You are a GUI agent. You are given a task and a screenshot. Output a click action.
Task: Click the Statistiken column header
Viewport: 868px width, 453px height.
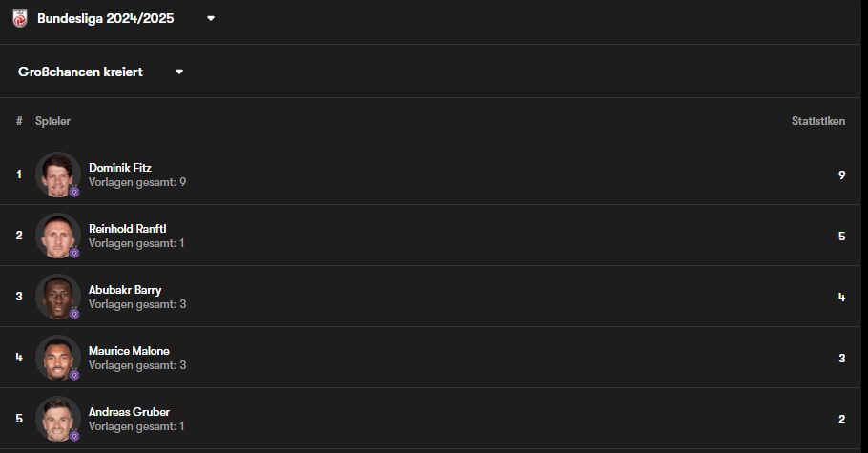(x=818, y=121)
